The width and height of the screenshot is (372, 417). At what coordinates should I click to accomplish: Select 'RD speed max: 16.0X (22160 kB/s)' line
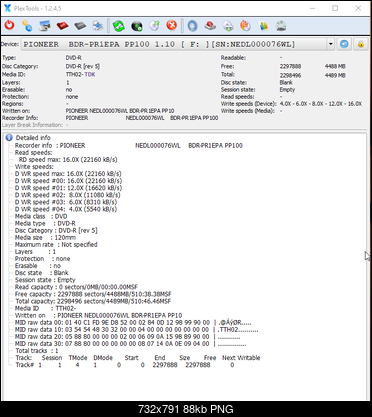[68, 160]
